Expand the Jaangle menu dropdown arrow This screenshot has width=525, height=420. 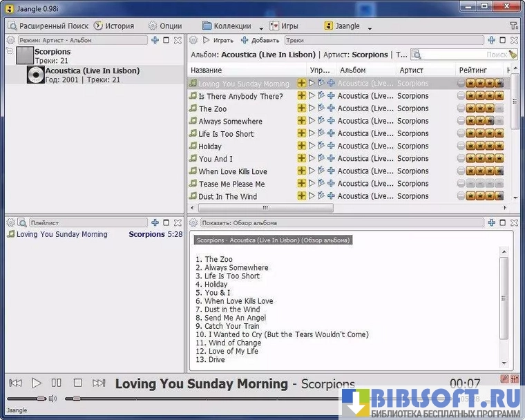370,28
